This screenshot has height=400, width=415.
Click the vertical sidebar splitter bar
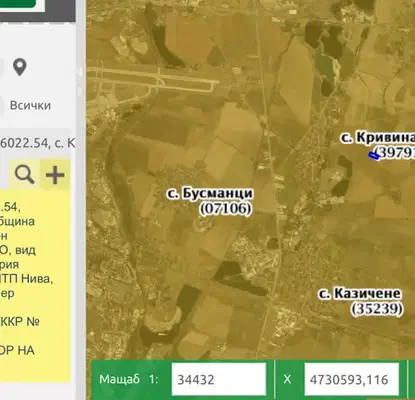(79, 200)
